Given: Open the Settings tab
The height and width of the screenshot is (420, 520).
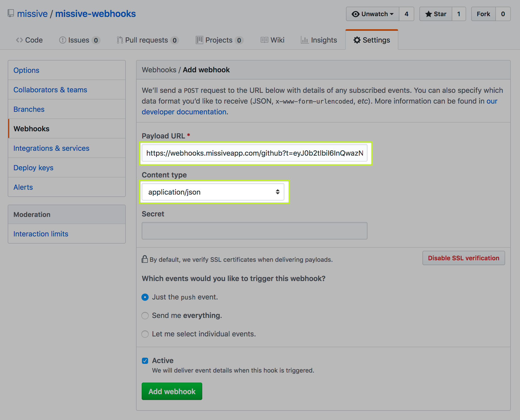Looking at the screenshot, I should (372, 40).
